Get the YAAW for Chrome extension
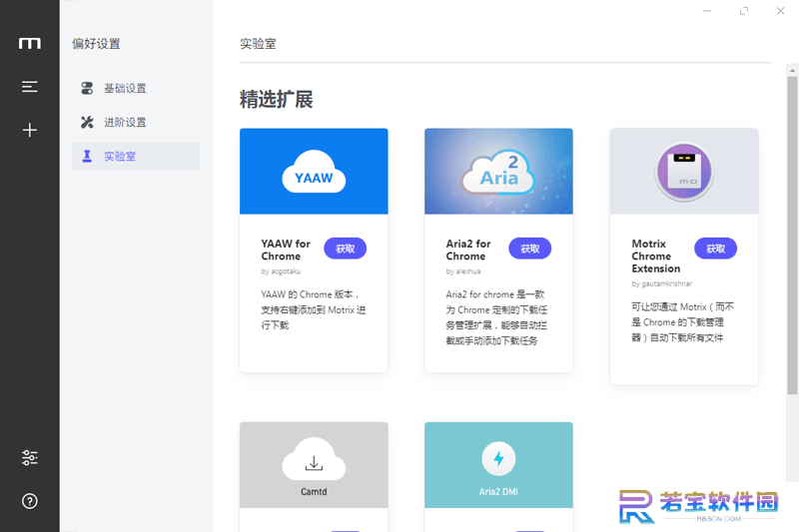 [345, 249]
